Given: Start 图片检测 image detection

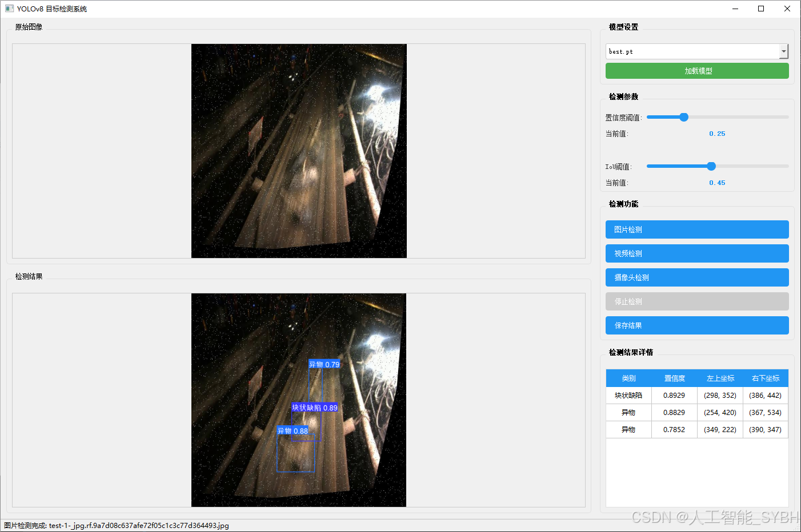Looking at the screenshot, I should pyautogui.click(x=697, y=229).
